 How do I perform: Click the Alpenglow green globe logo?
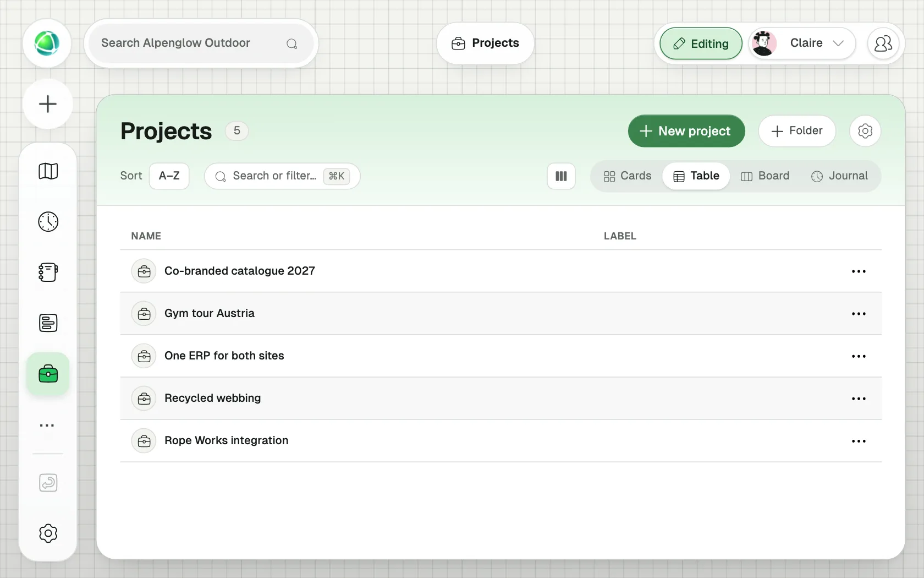(x=47, y=43)
